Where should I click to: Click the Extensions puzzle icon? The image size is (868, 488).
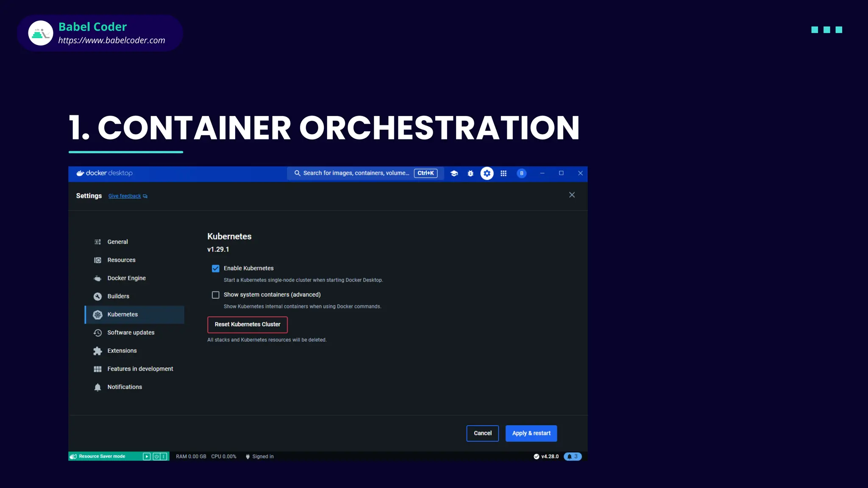(x=97, y=351)
